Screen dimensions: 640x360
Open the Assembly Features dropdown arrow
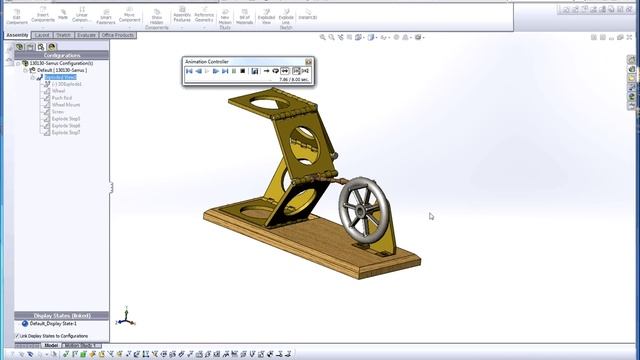pos(182,27)
